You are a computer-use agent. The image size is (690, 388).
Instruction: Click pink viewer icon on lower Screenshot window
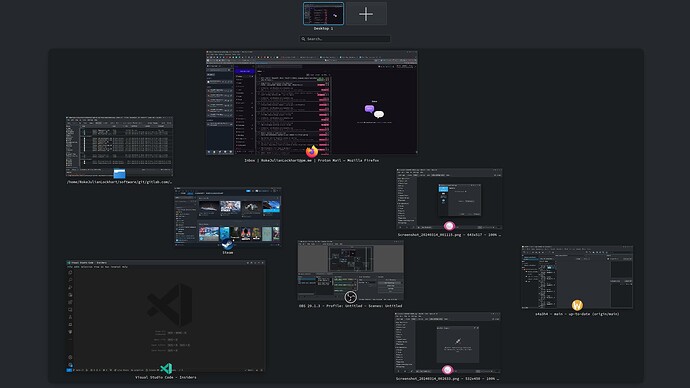coord(447,370)
